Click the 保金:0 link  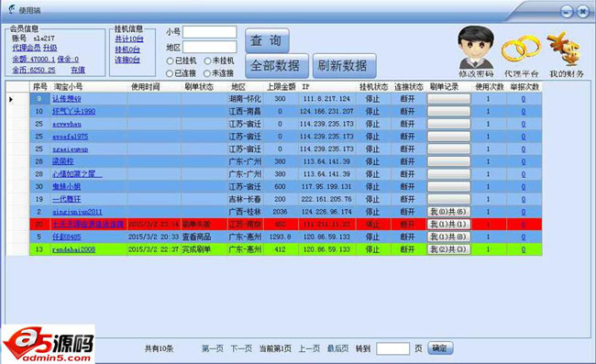[x=68, y=60]
